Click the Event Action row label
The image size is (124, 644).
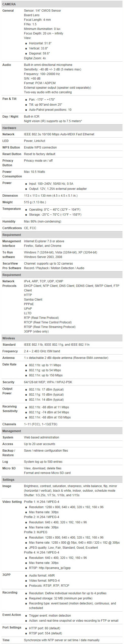pos(12,615)
